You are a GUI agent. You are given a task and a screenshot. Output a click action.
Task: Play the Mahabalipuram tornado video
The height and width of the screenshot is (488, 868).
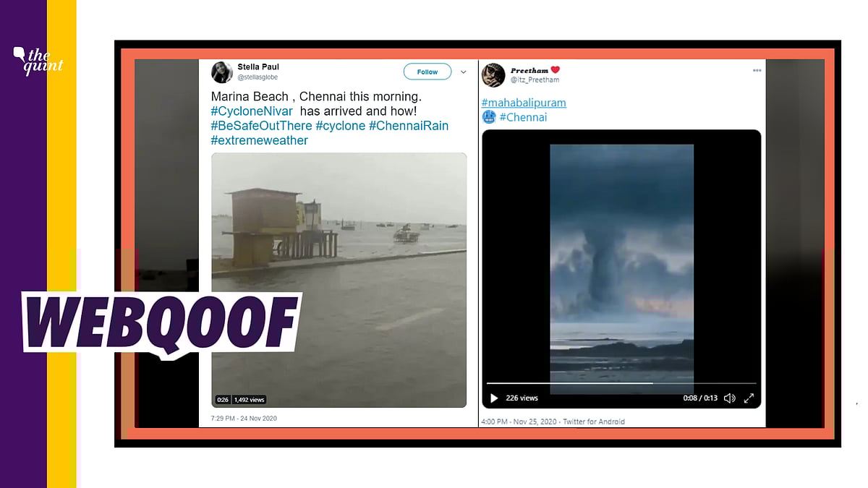[x=495, y=398]
